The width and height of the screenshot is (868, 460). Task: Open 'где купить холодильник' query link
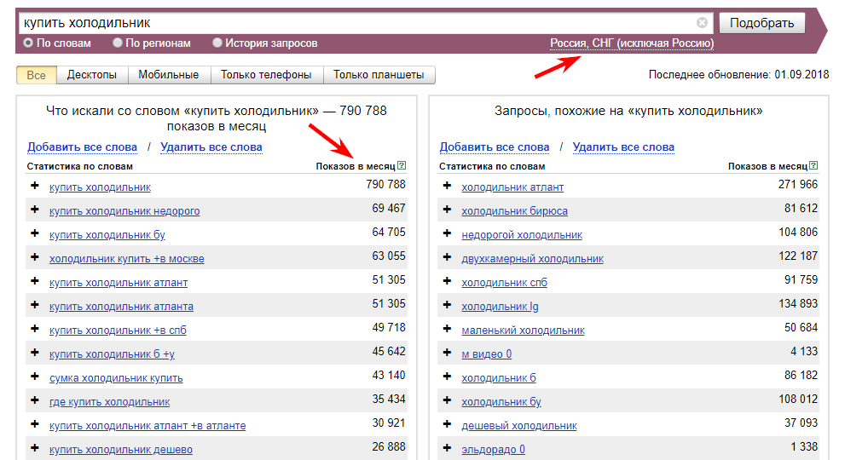(110, 401)
